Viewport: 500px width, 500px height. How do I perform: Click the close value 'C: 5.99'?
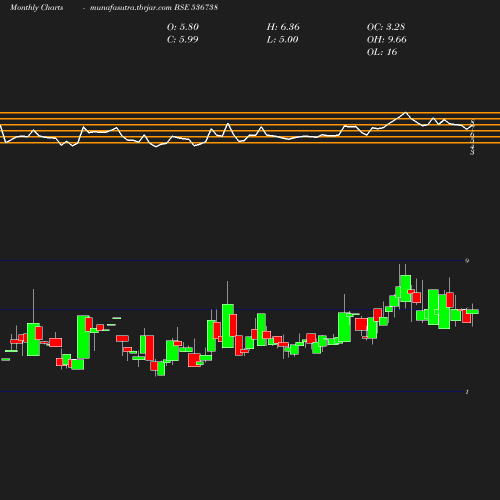tap(182, 40)
